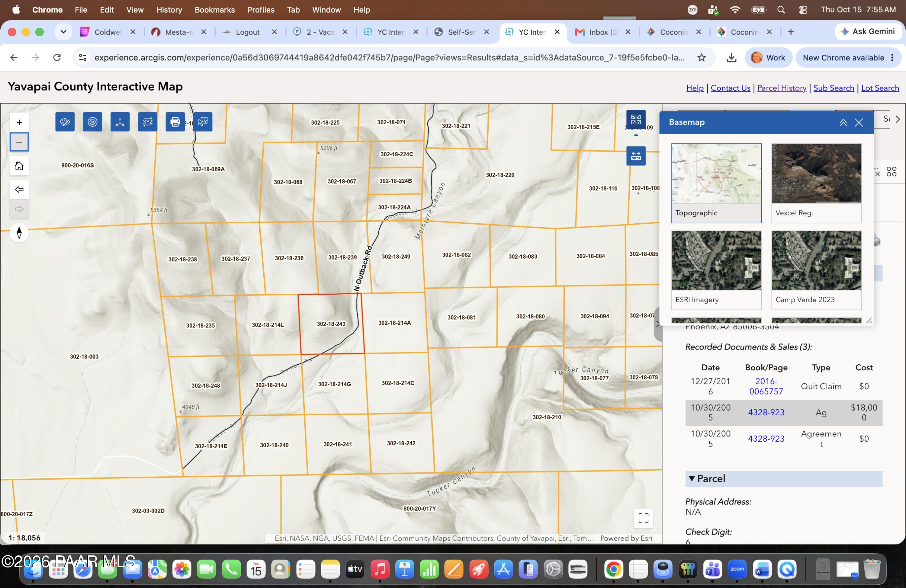
Task: Open the XYZ coordinate conversion tool
Action: click(148, 122)
